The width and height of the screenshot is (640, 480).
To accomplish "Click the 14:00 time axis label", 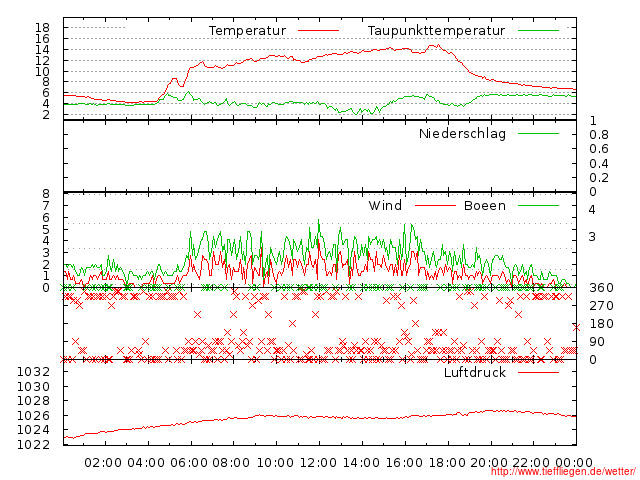I will [x=361, y=463].
